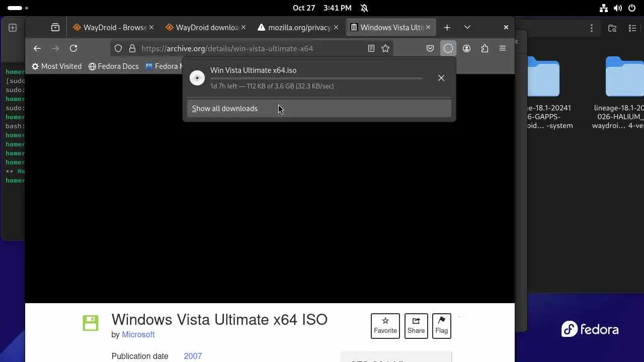Click the Flag button on the item
This screenshot has height=362, width=644.
point(441,326)
